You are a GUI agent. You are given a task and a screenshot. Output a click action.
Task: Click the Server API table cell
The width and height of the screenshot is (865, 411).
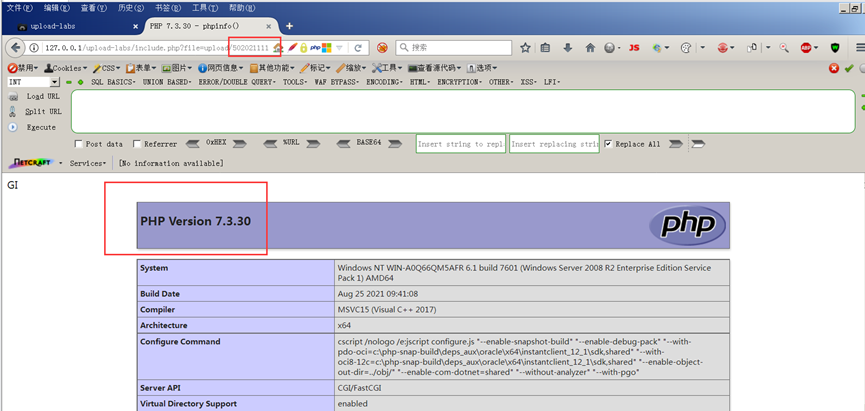point(236,388)
